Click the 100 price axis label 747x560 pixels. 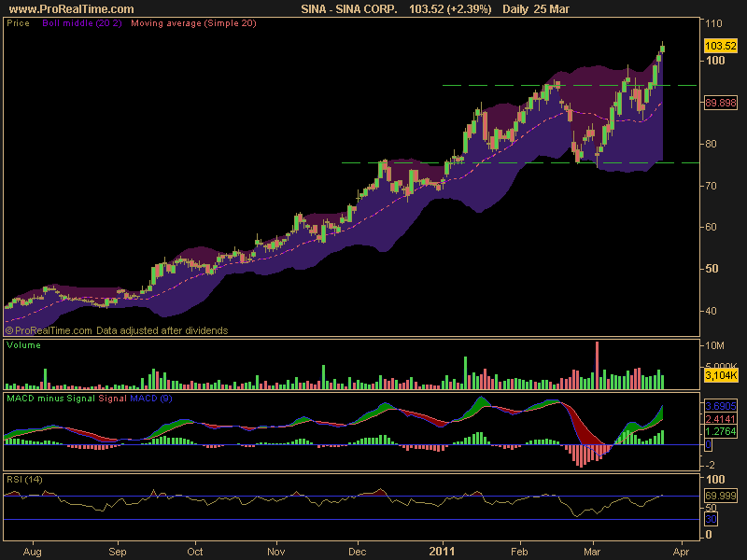[x=715, y=61]
